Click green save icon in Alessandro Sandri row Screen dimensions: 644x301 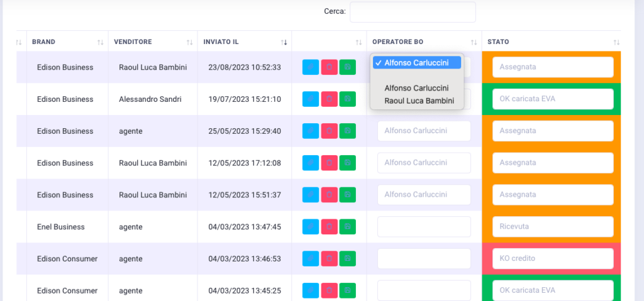[347, 99]
